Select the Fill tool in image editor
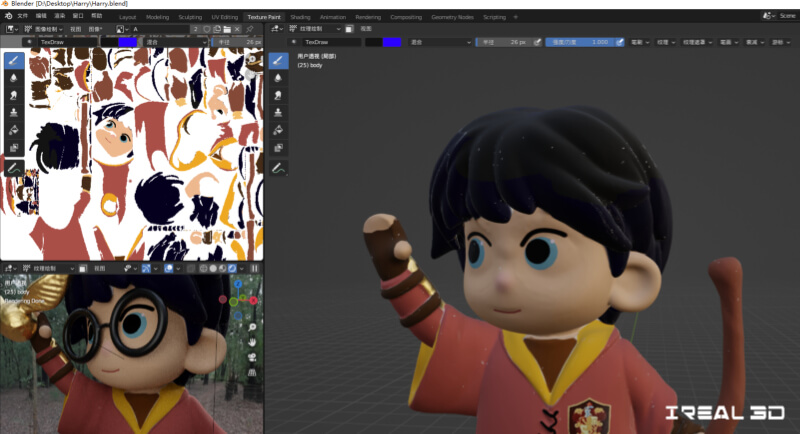Image resolution: width=800 pixels, height=434 pixels. click(x=14, y=130)
